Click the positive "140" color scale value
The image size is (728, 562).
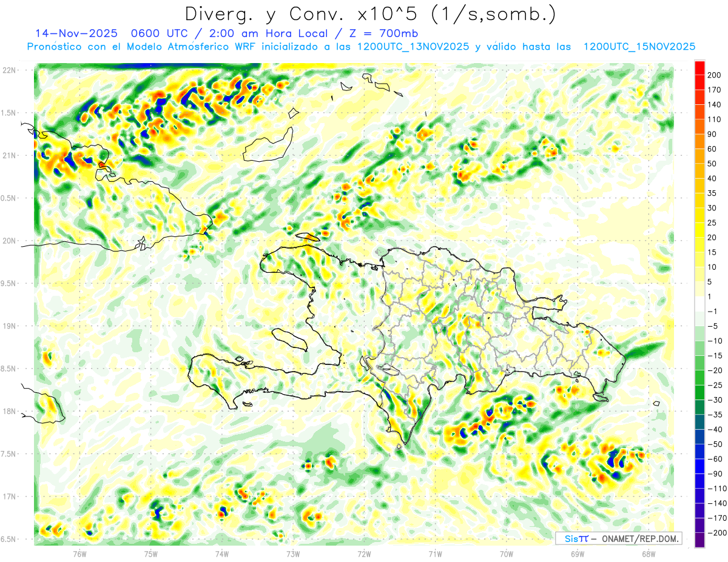tap(714, 105)
